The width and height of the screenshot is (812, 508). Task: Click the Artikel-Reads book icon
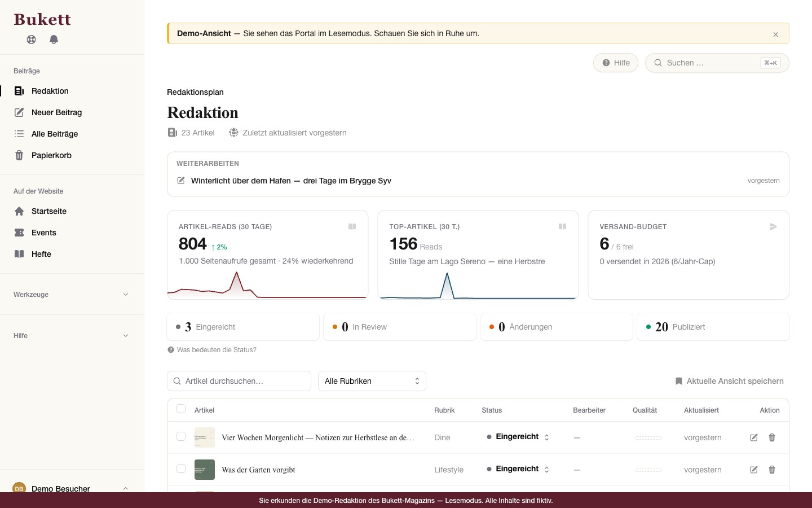352,226
